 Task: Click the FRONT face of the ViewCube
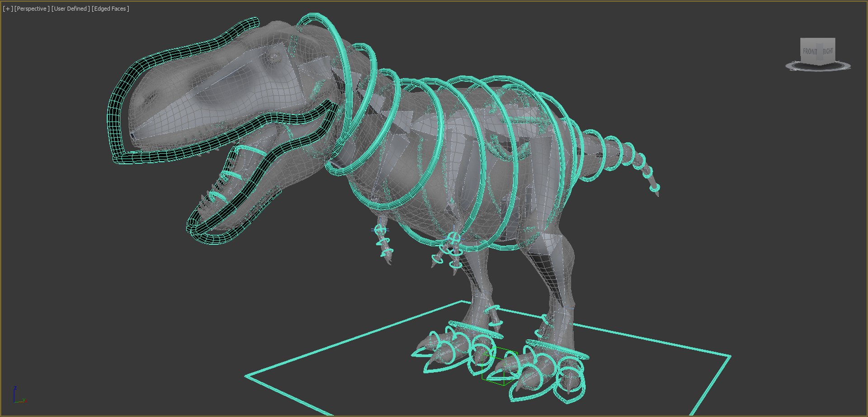pyautogui.click(x=810, y=51)
